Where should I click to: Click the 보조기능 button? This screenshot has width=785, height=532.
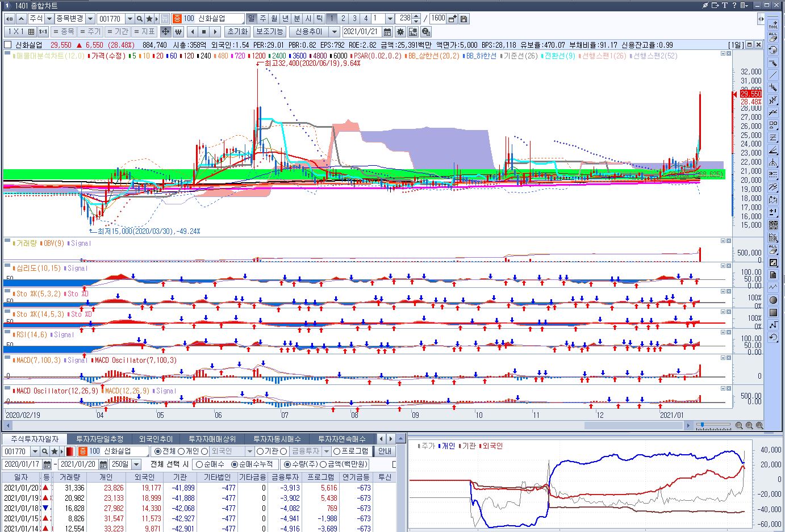click(x=269, y=32)
